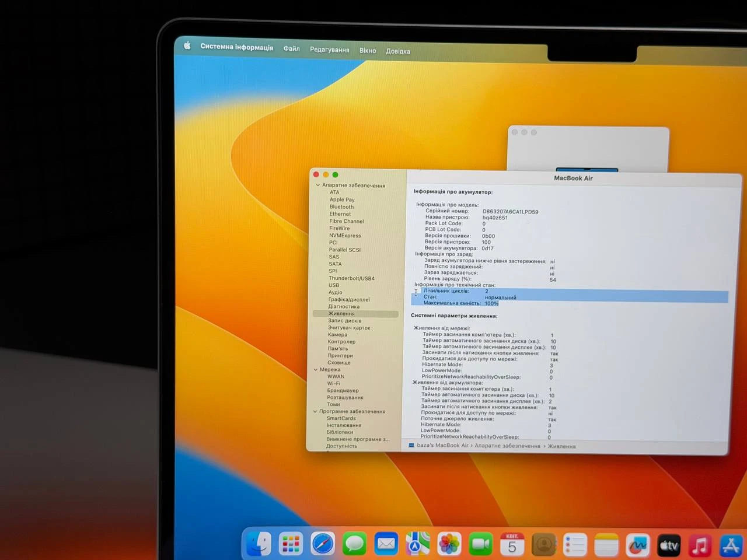
Task: Select Ethernet in sidebar
Action: pyautogui.click(x=340, y=214)
